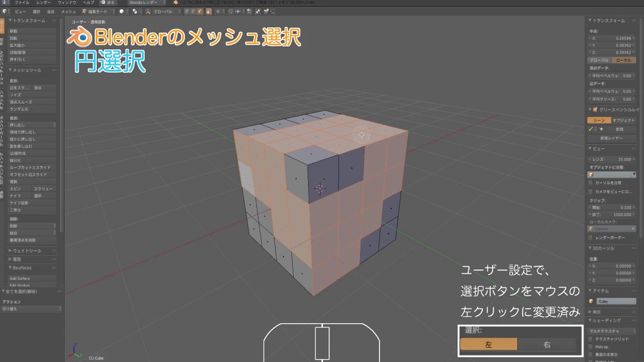Enable カーソルを注視 checkbox
This screenshot has height=362, width=644.
coord(591,183)
